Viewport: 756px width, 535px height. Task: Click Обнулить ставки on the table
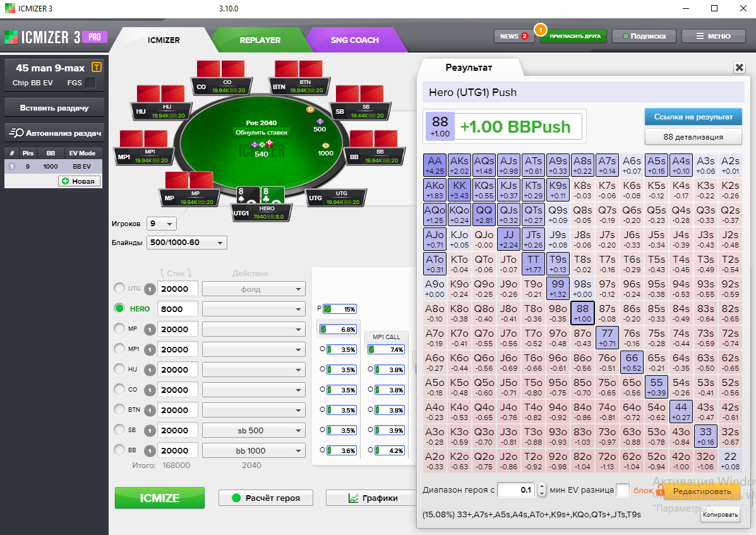(261, 132)
